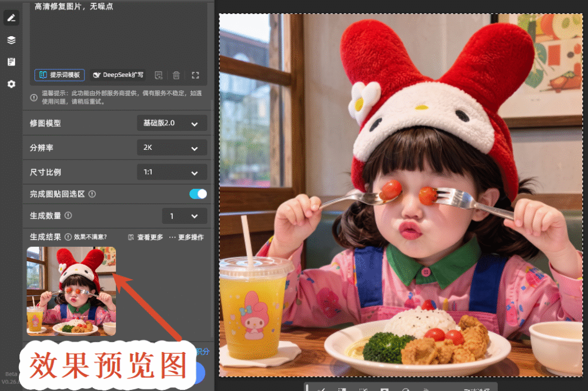The width and height of the screenshot is (588, 391).
Task: Click the DeepSeek扩写 button
Action: [118, 75]
